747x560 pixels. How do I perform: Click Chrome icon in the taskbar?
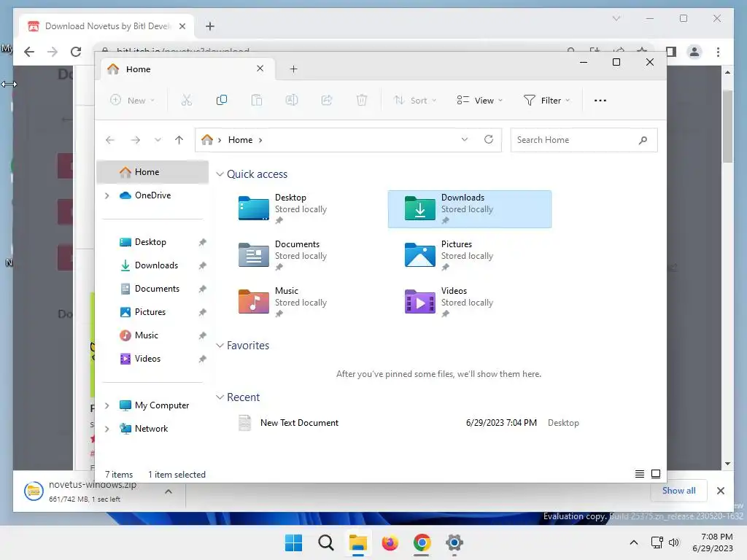422,542
